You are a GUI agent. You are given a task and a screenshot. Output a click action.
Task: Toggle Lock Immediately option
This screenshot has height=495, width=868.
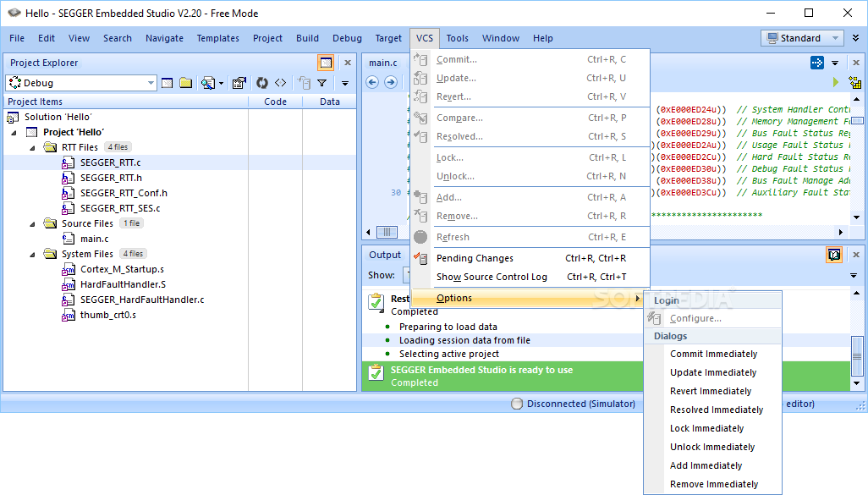pyautogui.click(x=713, y=428)
